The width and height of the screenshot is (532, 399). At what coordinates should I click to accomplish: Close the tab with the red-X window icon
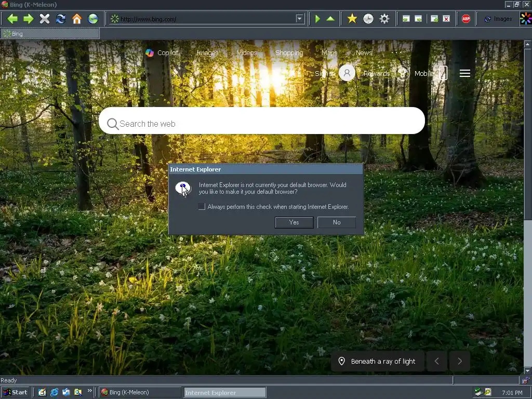(446, 19)
